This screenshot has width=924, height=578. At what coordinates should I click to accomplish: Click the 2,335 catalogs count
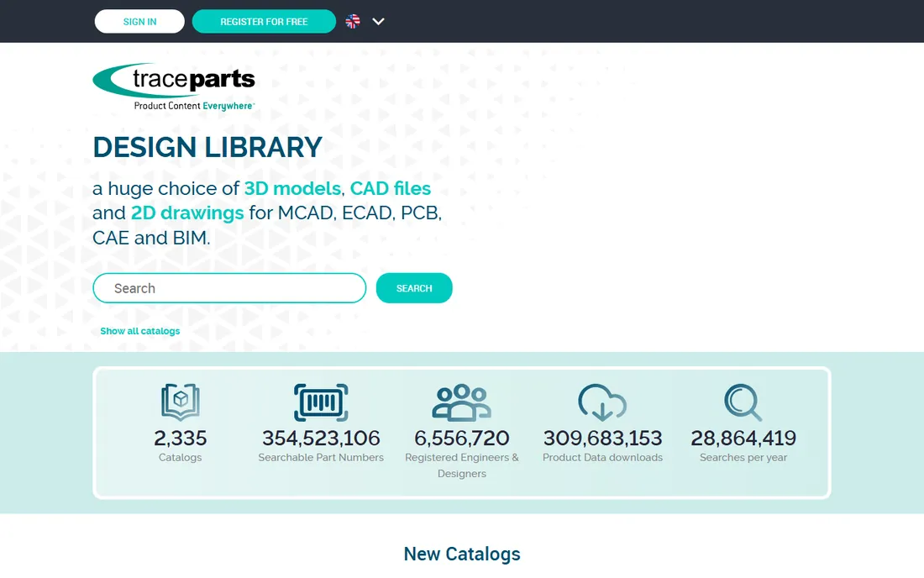181,438
